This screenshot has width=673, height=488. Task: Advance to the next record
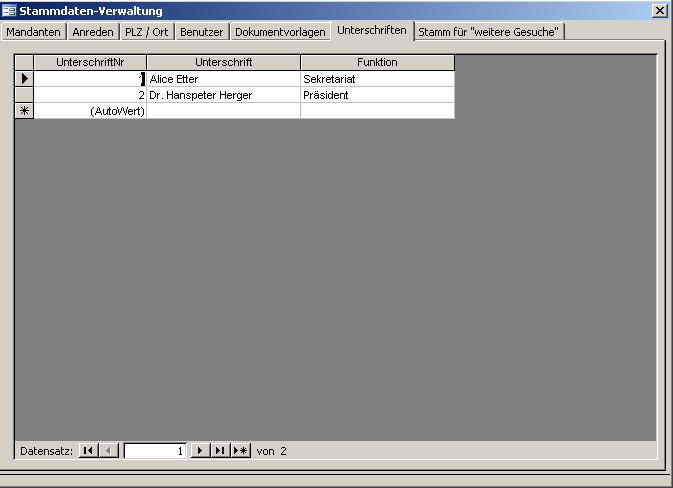(x=200, y=451)
